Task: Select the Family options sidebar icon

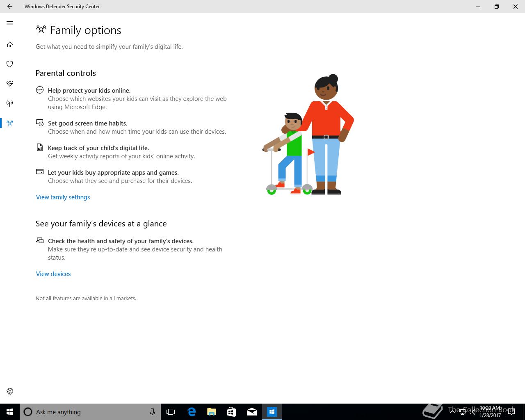Action: pos(10,123)
